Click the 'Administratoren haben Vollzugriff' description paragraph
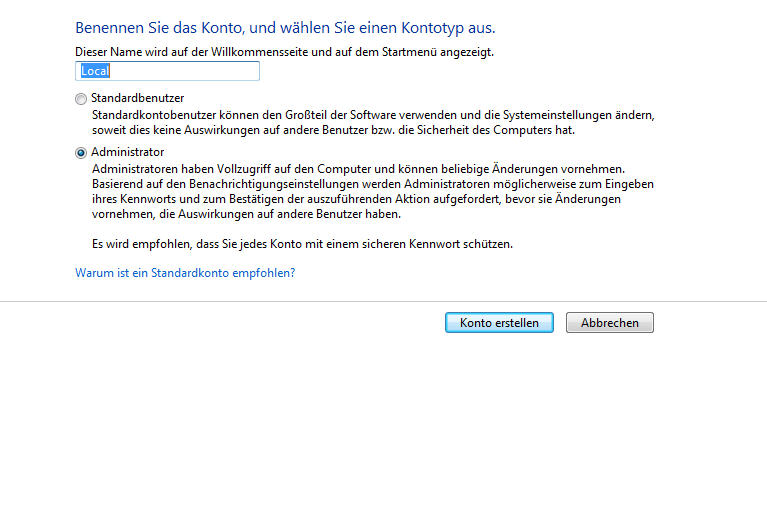 point(373,191)
